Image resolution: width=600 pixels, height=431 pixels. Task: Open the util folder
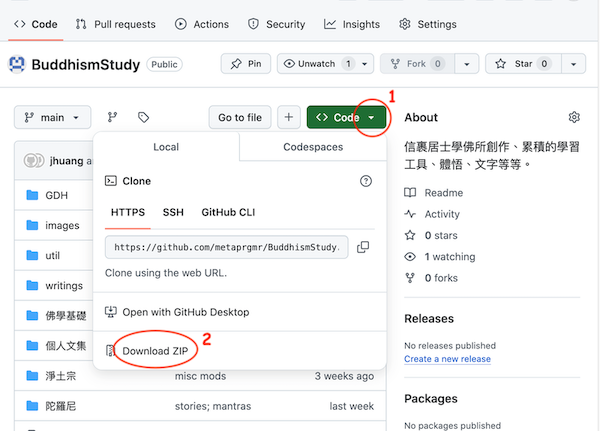52,256
